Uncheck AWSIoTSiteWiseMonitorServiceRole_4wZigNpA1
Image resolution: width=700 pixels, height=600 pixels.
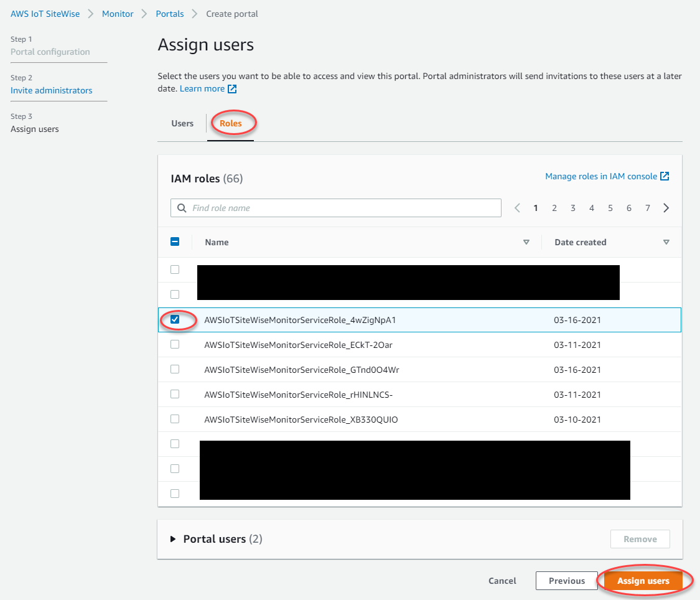175,319
